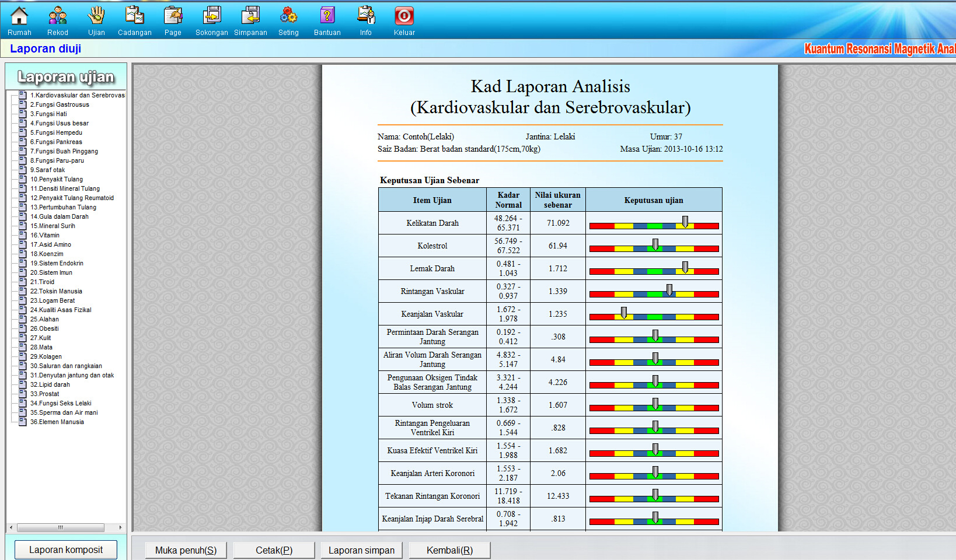Select 22.Toksin Manusia report
The image size is (956, 560).
56,291
